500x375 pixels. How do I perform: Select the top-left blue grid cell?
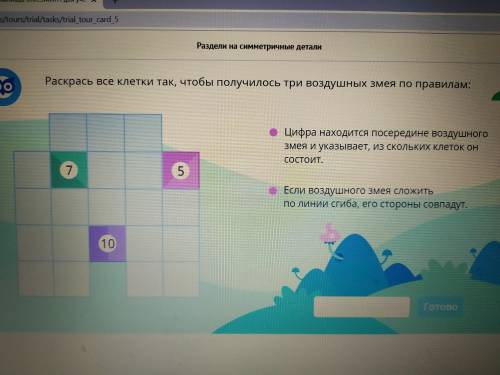tap(68, 132)
